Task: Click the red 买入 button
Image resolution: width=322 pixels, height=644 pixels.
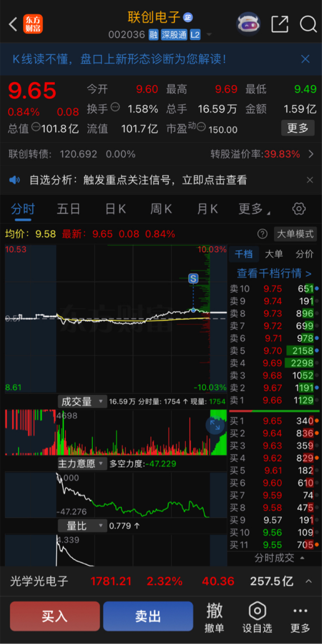Action: (55, 616)
